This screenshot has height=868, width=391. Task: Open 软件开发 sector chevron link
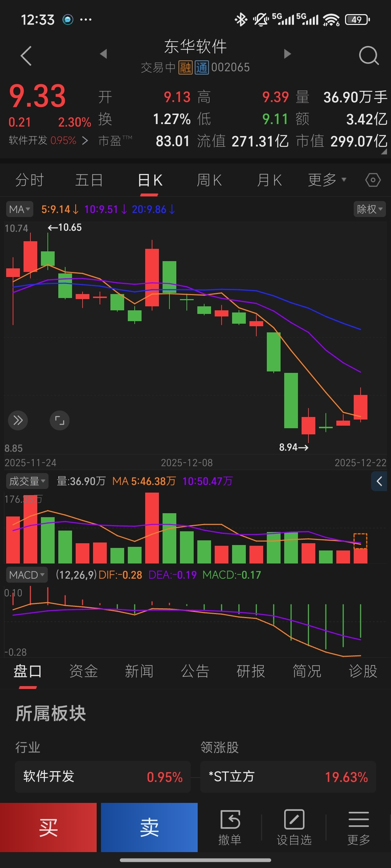tap(85, 140)
